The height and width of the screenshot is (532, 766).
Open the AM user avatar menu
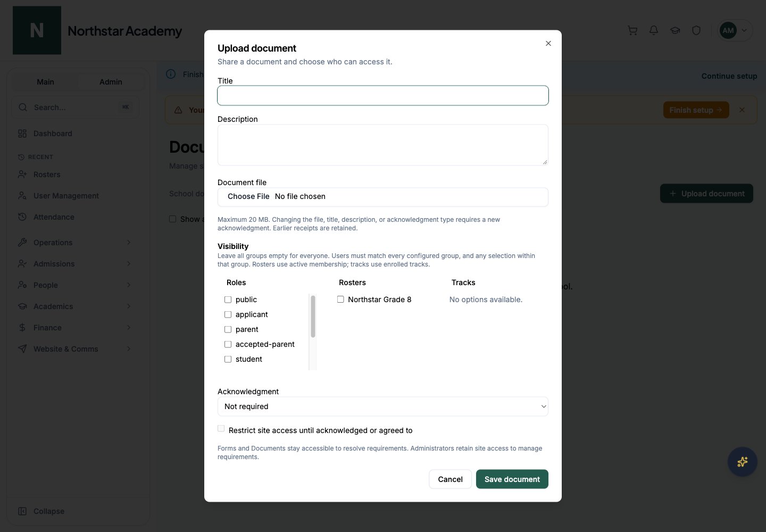click(x=735, y=30)
